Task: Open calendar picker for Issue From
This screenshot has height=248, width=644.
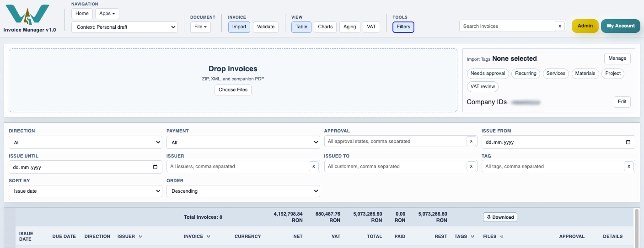Action: (628, 142)
